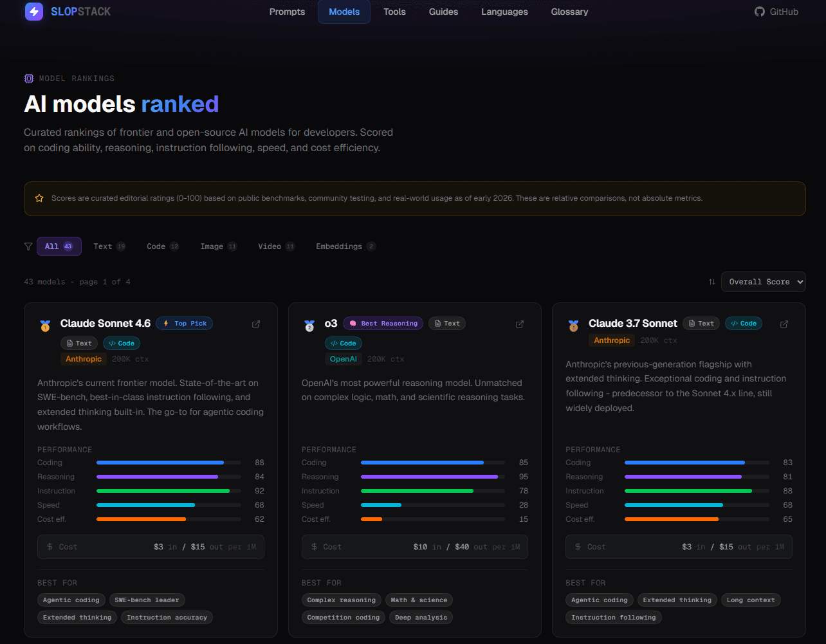Screen dimensions: 826x644
Task: Click the sort arrows icon beside Overall Score
Action: pos(712,282)
